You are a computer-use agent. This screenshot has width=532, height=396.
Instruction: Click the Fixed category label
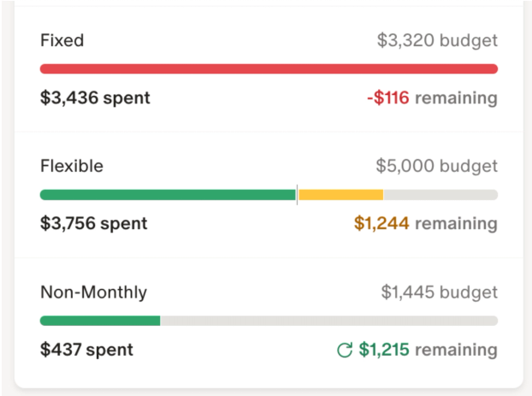(62, 40)
